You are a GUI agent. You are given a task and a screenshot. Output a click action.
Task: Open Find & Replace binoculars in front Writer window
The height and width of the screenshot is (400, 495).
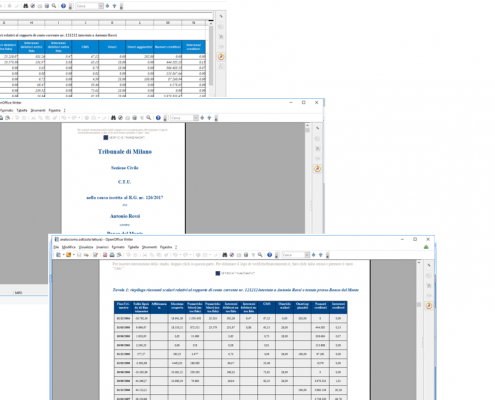click(225, 255)
